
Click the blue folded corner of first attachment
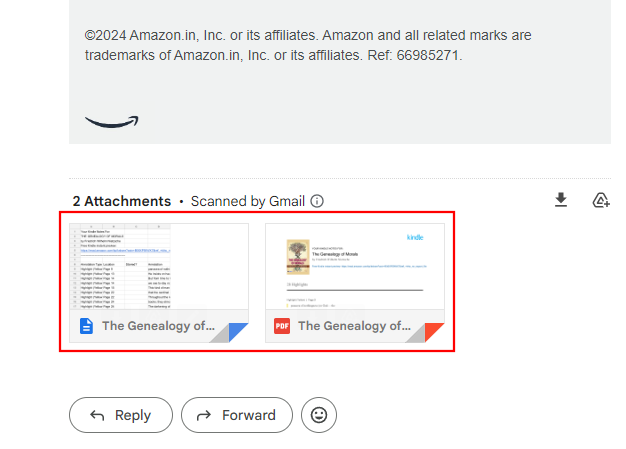[238, 333]
